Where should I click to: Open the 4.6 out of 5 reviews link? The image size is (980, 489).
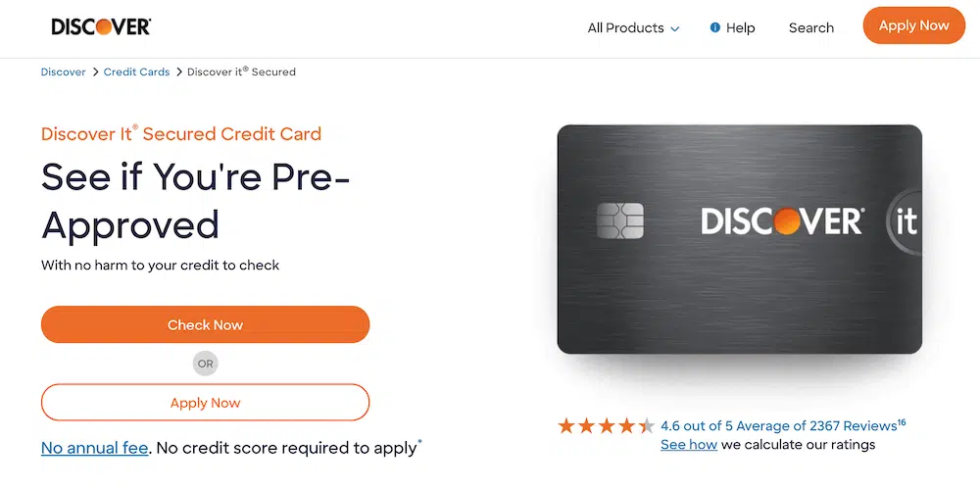coord(778,425)
